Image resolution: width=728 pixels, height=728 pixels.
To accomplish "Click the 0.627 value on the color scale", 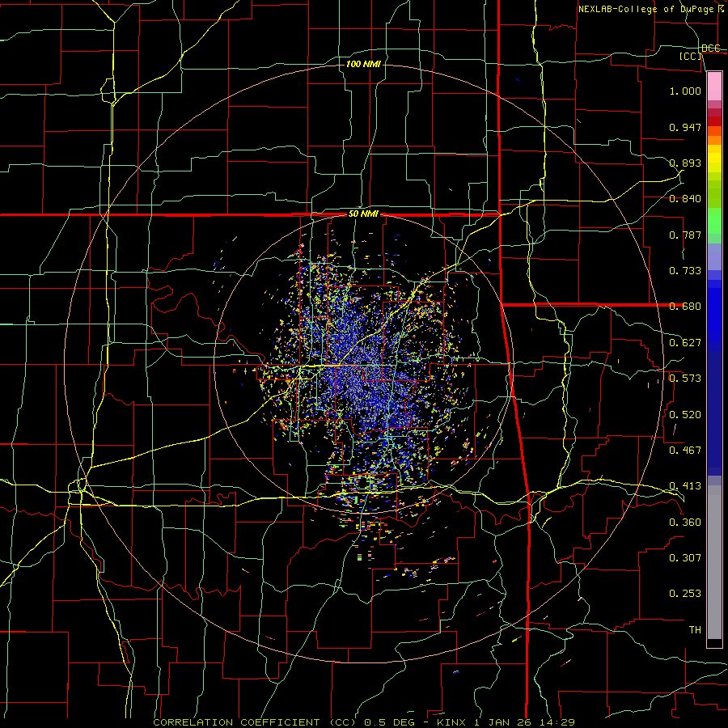I will (x=685, y=343).
